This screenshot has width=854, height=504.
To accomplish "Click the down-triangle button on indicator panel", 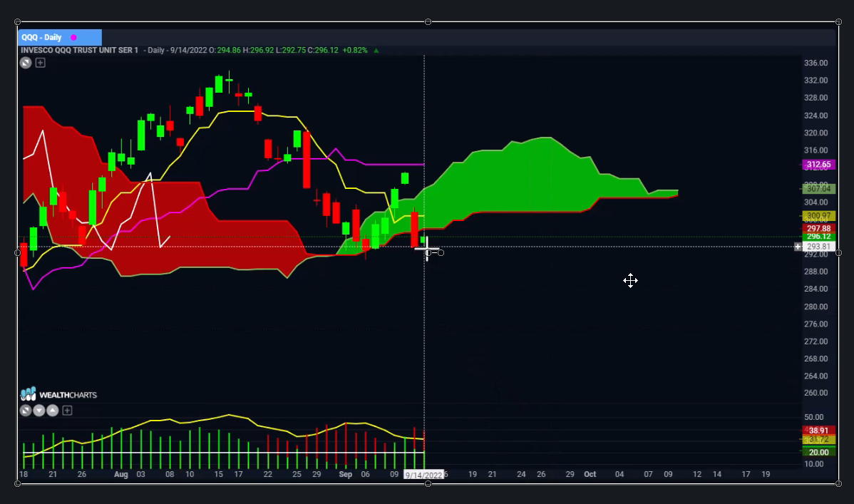I will 39,411.
